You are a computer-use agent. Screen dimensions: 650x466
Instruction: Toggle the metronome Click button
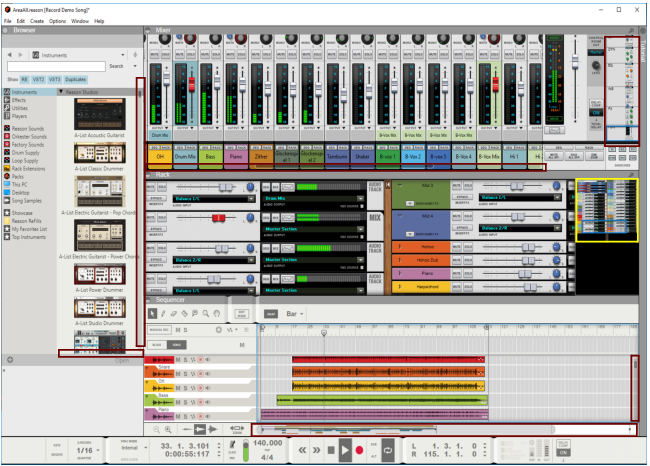[x=233, y=445]
